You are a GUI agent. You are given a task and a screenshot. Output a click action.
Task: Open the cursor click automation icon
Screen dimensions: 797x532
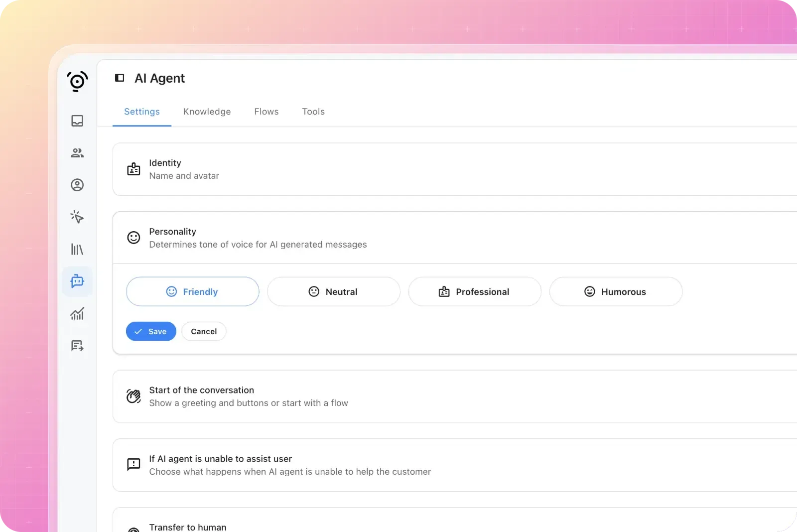point(77,217)
